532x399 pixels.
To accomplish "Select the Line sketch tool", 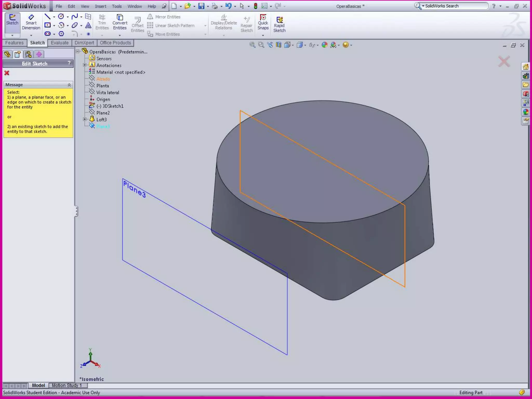I will (47, 17).
